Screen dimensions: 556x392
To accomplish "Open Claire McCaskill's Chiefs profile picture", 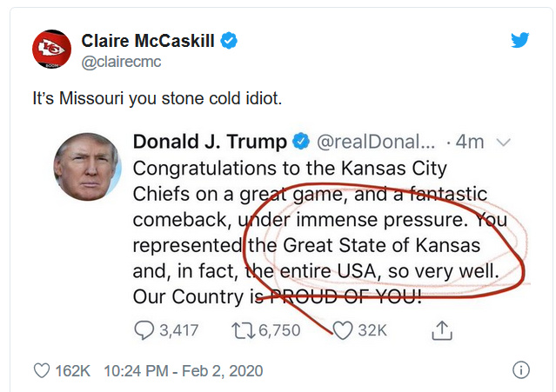I will 50,50.
